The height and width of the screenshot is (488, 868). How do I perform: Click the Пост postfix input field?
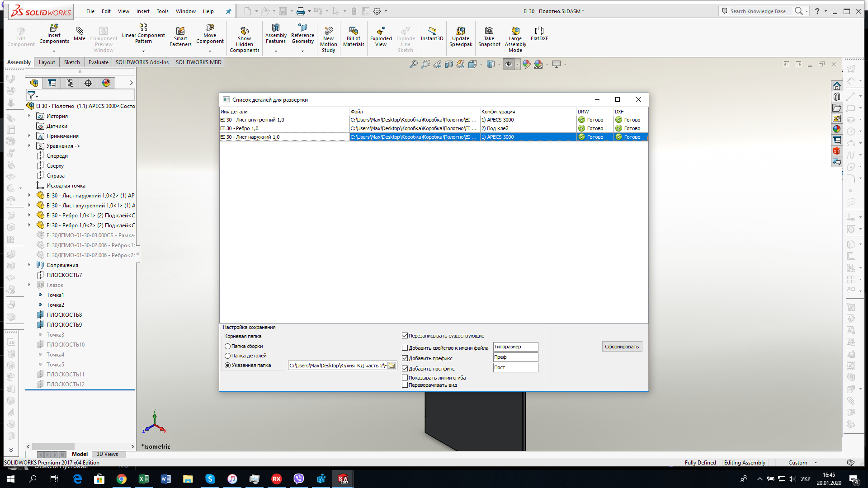(515, 367)
